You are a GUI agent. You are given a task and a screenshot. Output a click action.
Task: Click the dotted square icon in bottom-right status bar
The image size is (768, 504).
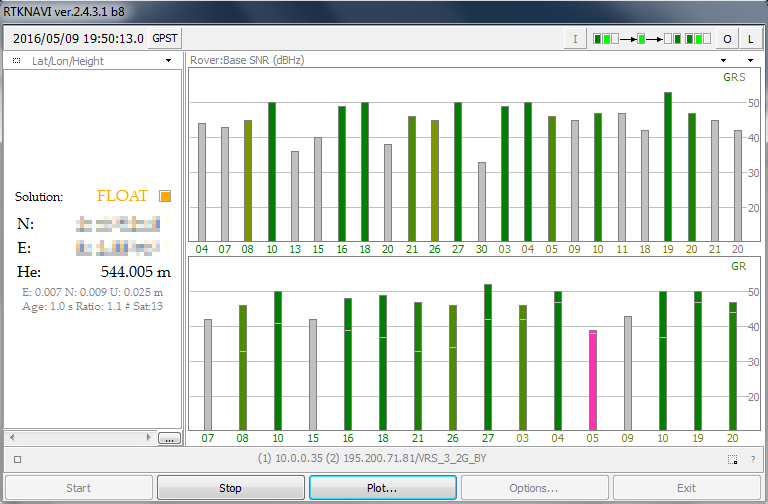(732, 460)
